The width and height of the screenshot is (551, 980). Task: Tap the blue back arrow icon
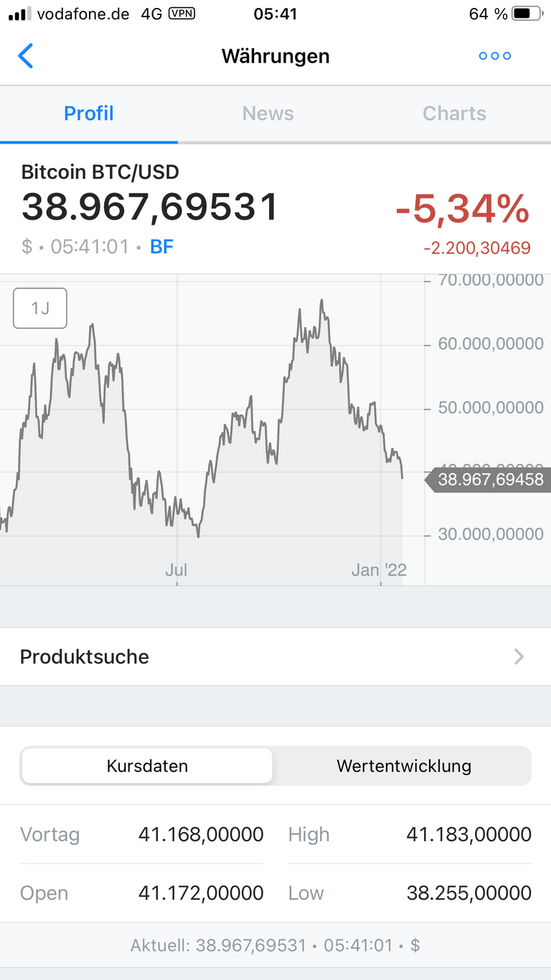(26, 56)
